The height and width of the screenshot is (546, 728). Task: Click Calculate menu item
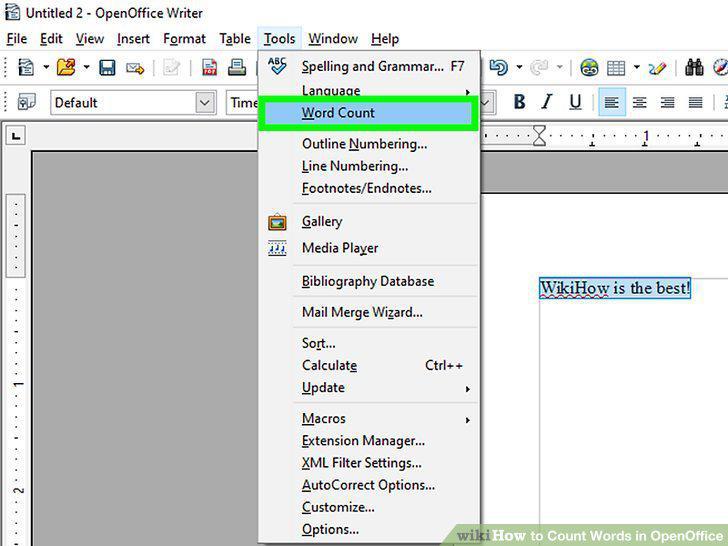369,366
